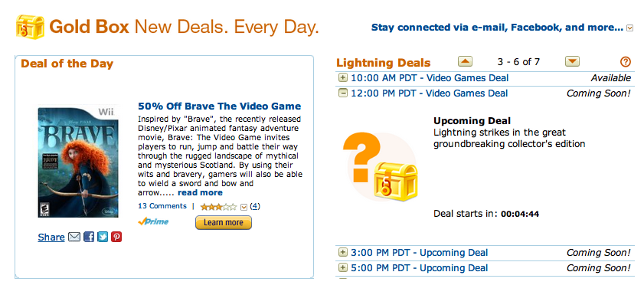644x285 pixels.
Task: Collapse the 12:00 PM PDT Video Games Deal
Action: (342, 93)
